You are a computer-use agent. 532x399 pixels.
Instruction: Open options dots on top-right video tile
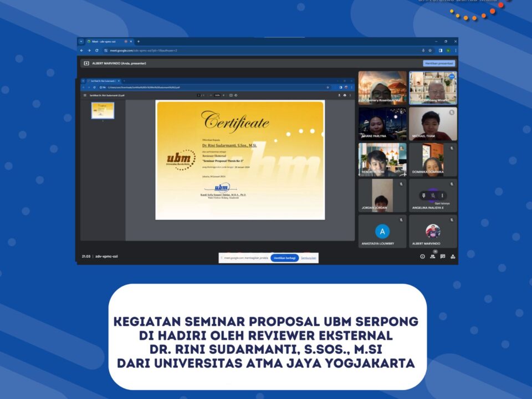(452, 76)
